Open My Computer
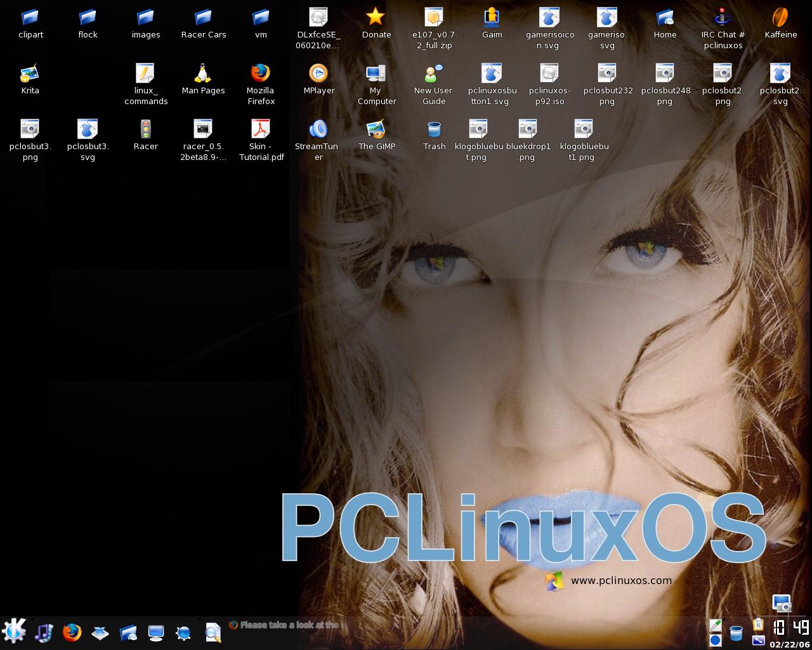Image resolution: width=812 pixels, height=650 pixels. [x=376, y=74]
